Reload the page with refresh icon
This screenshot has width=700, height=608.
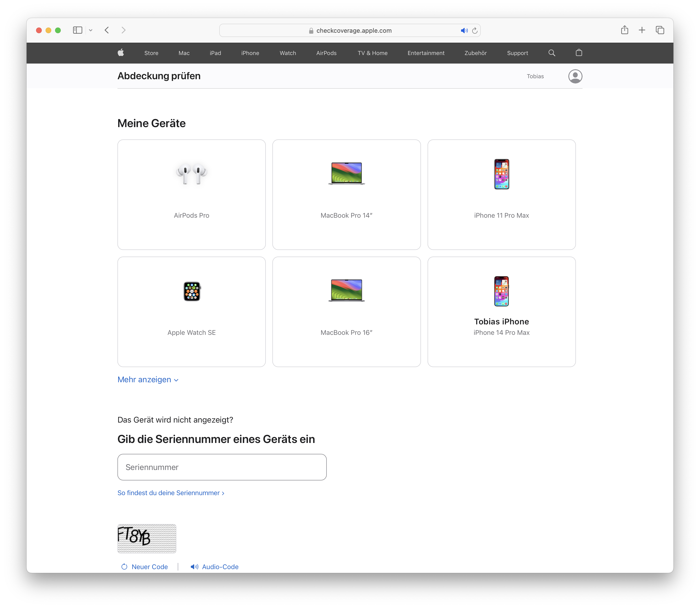point(475,31)
